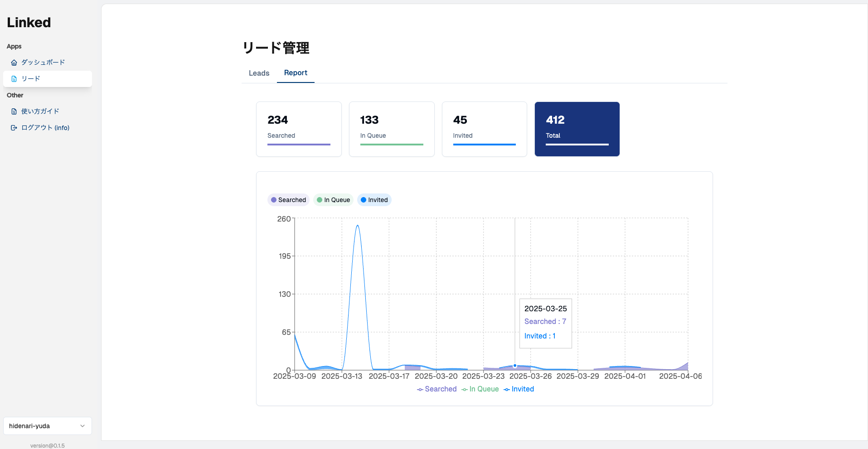Select the home icon next to ダッシュボード
The image size is (868, 449).
point(14,62)
